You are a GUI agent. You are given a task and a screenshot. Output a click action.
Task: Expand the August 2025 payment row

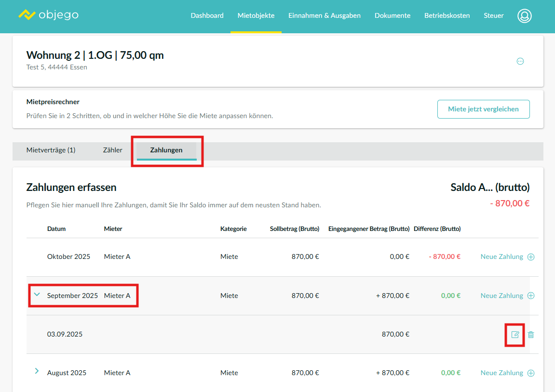[37, 371]
